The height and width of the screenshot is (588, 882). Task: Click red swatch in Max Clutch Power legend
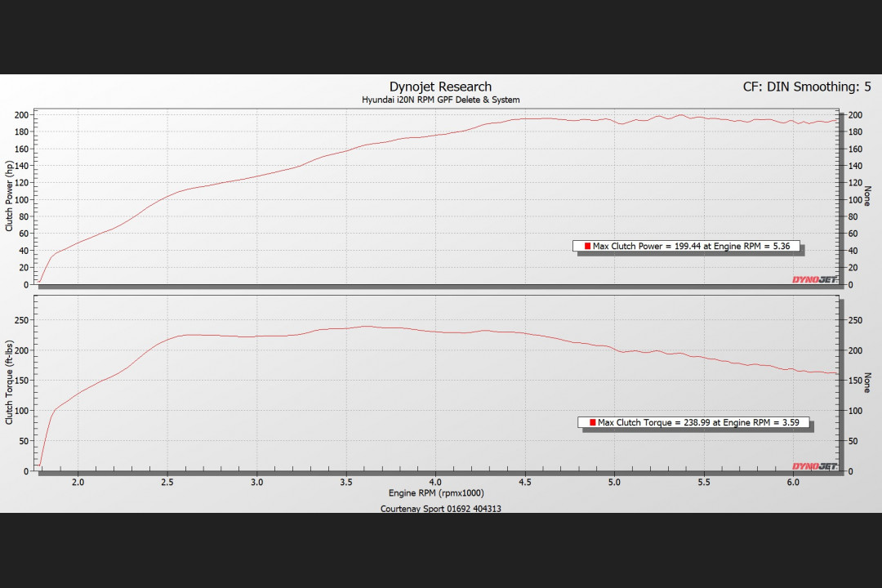pyautogui.click(x=587, y=246)
